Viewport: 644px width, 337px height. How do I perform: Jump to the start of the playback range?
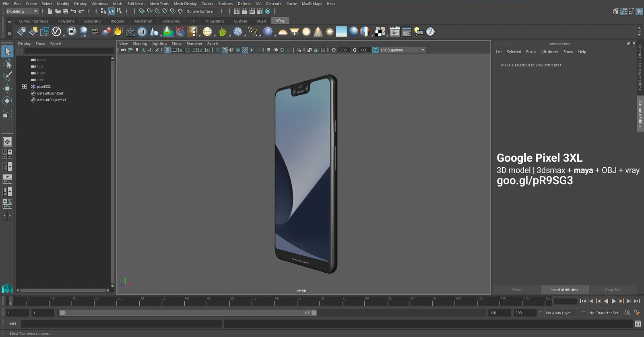583,301
